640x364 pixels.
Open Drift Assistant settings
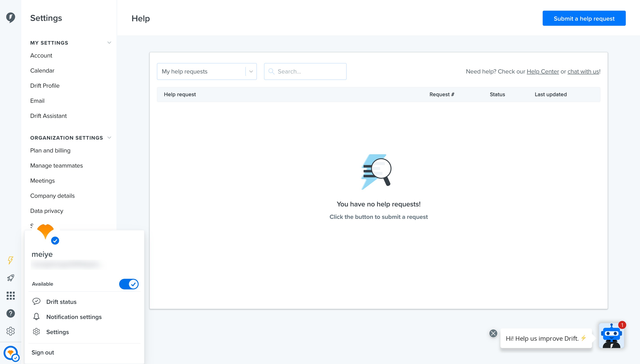pyautogui.click(x=49, y=116)
